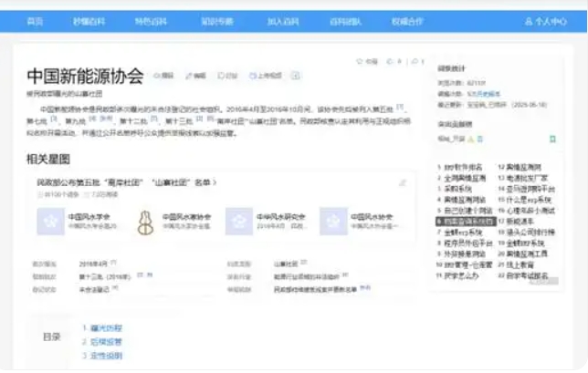Open 知识专题 in the navigation bar

point(217,21)
